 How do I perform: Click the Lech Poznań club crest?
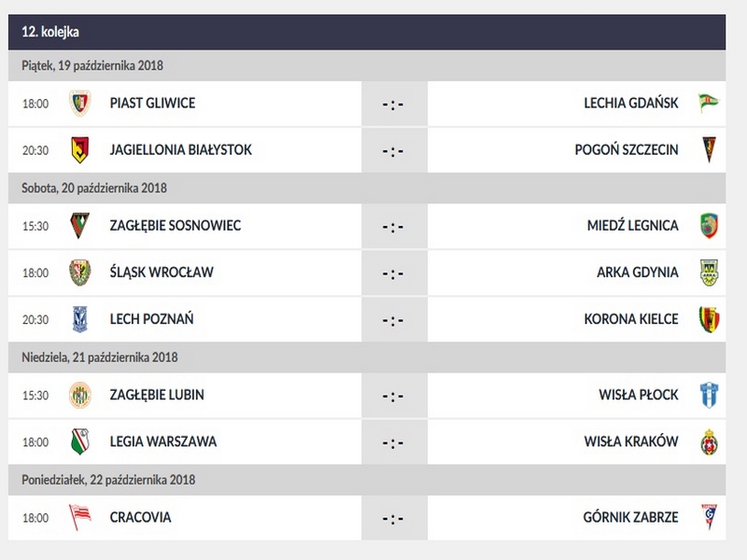(80, 319)
